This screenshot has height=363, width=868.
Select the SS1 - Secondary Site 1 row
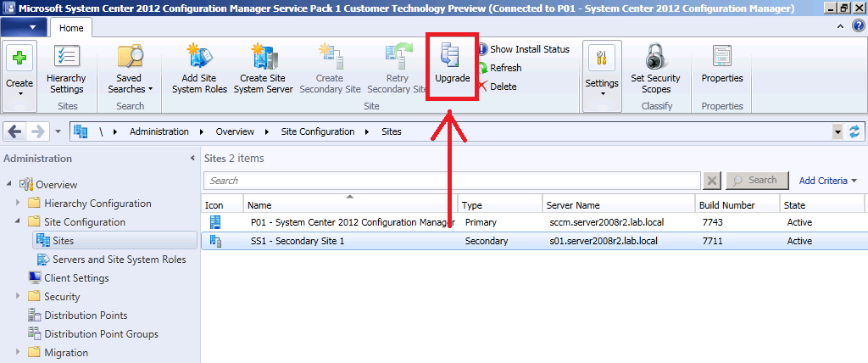click(534, 241)
